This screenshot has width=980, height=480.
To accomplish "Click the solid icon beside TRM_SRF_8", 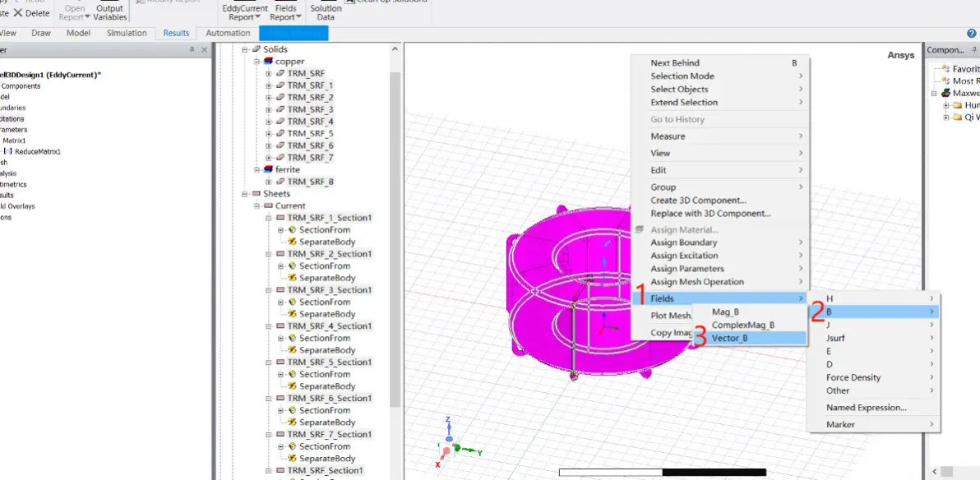I will (x=280, y=182).
